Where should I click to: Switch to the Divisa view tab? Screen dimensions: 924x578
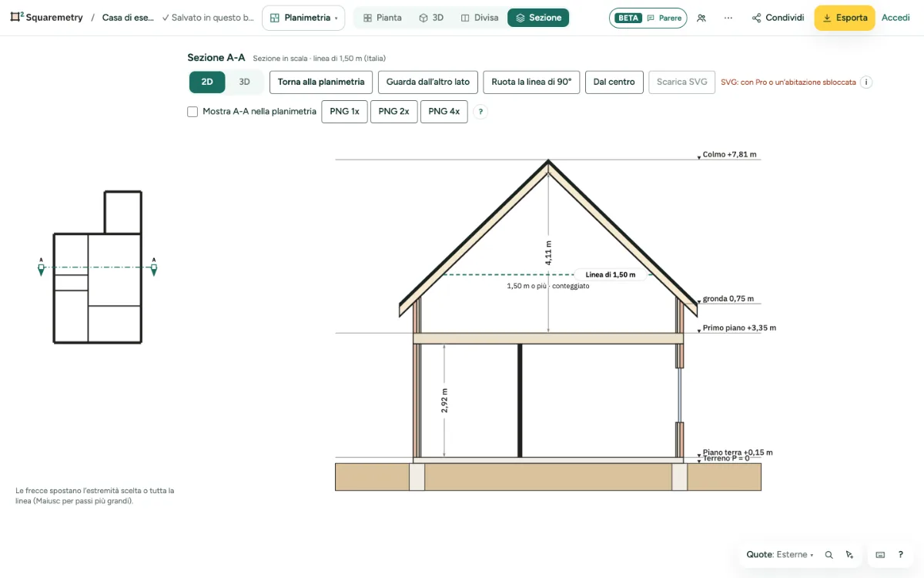[x=479, y=18]
